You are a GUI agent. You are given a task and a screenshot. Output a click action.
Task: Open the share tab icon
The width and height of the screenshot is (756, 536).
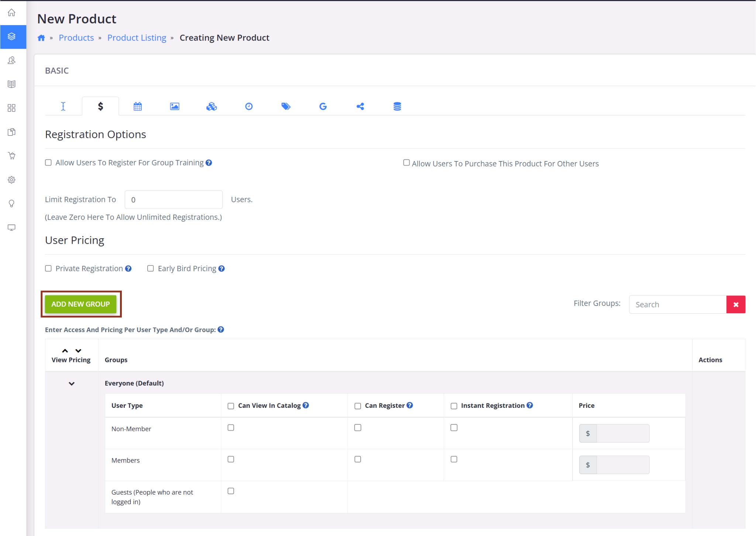pos(360,106)
